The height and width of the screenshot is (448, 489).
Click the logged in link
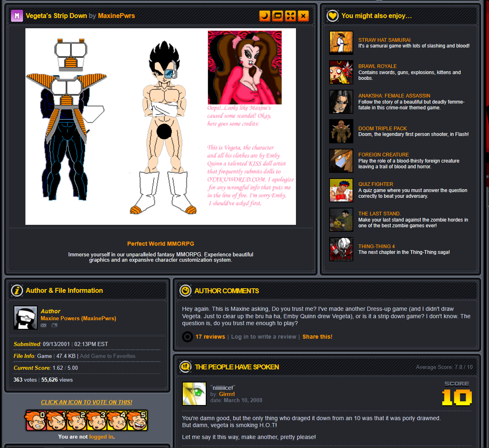pyautogui.click(x=101, y=437)
